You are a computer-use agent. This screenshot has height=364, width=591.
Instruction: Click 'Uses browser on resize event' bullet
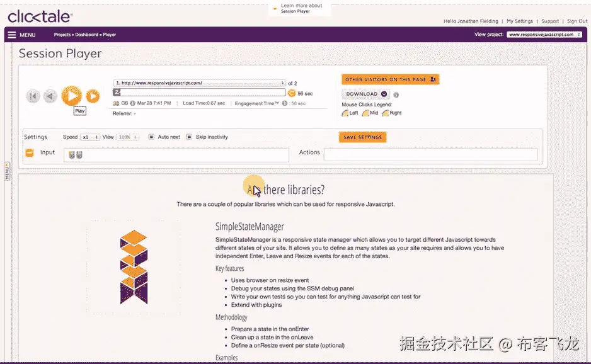click(270, 280)
